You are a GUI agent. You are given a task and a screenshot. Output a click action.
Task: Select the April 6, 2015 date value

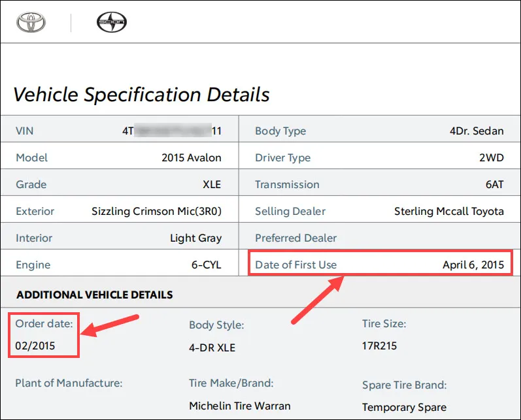coord(473,265)
